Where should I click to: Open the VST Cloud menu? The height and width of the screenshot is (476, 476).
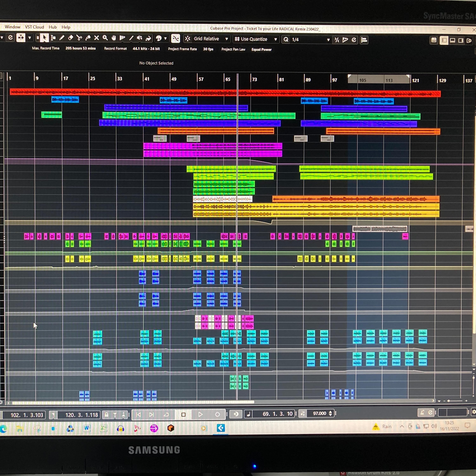point(34,27)
